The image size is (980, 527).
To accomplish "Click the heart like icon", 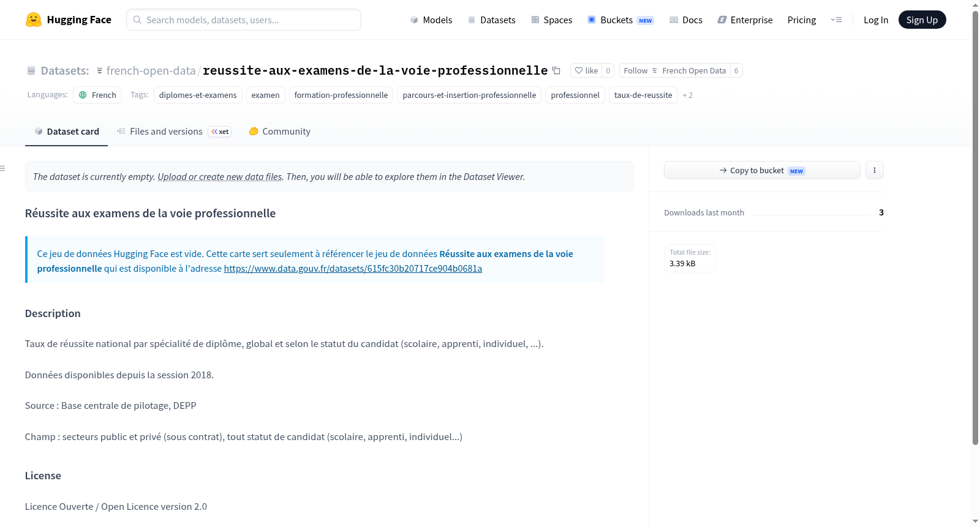I will [579, 70].
